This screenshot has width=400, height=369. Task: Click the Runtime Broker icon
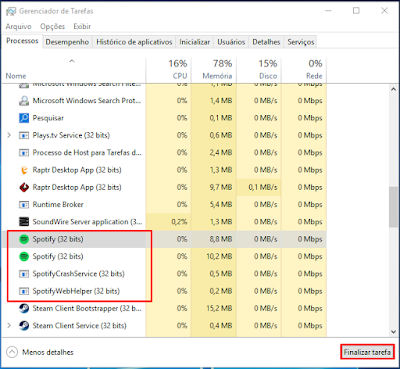click(x=24, y=205)
